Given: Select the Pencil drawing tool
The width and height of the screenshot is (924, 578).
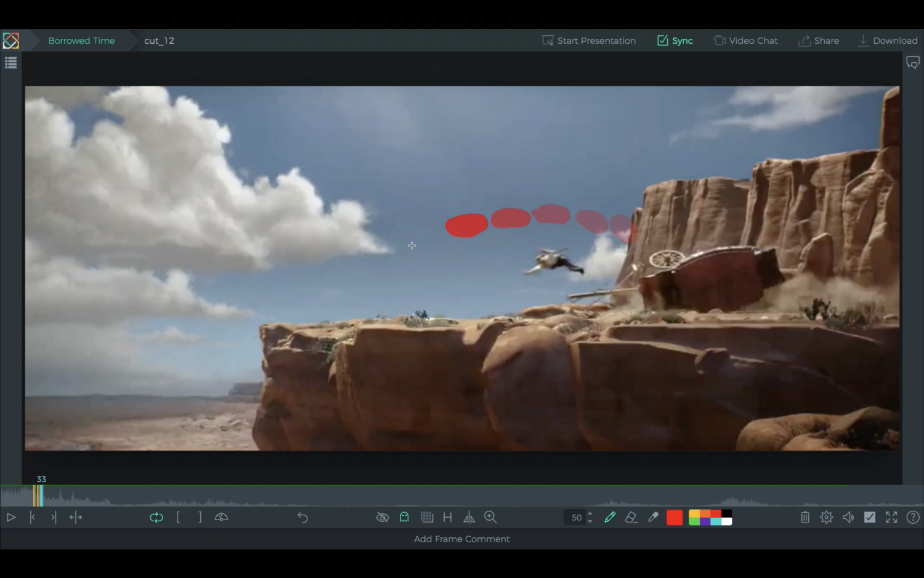Looking at the screenshot, I should click(x=610, y=517).
